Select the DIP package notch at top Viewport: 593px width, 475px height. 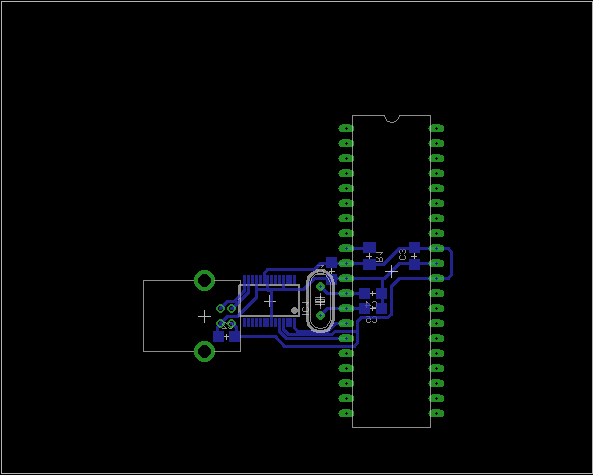click(392, 119)
